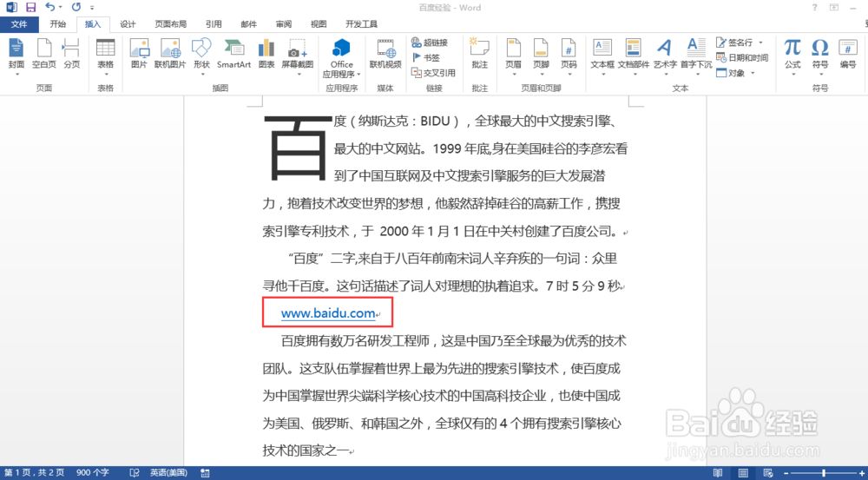Expand the Undo history dropdown arrow

point(60,8)
